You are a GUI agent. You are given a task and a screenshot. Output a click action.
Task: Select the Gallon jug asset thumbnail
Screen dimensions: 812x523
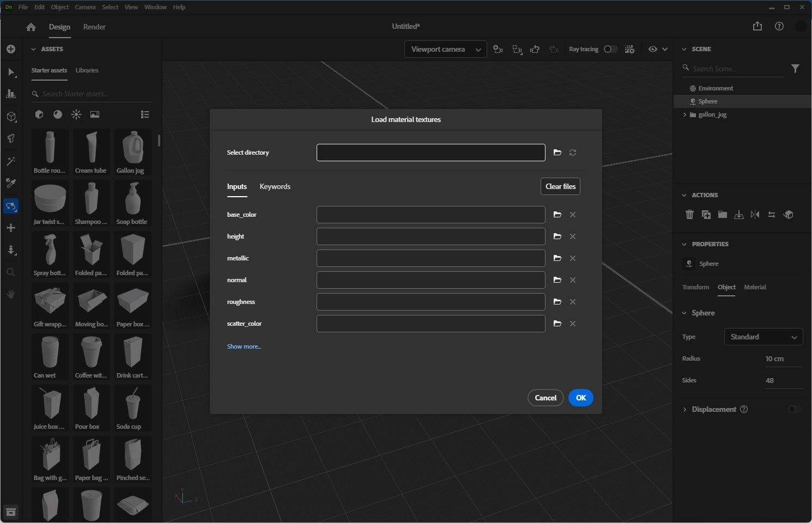point(132,152)
